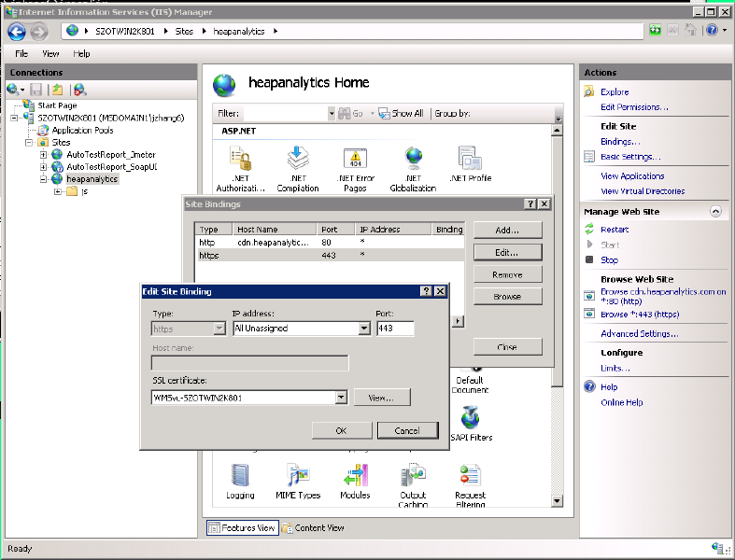The image size is (735, 560).
Task: Click OK in Edit Site Binding
Action: coord(341,430)
